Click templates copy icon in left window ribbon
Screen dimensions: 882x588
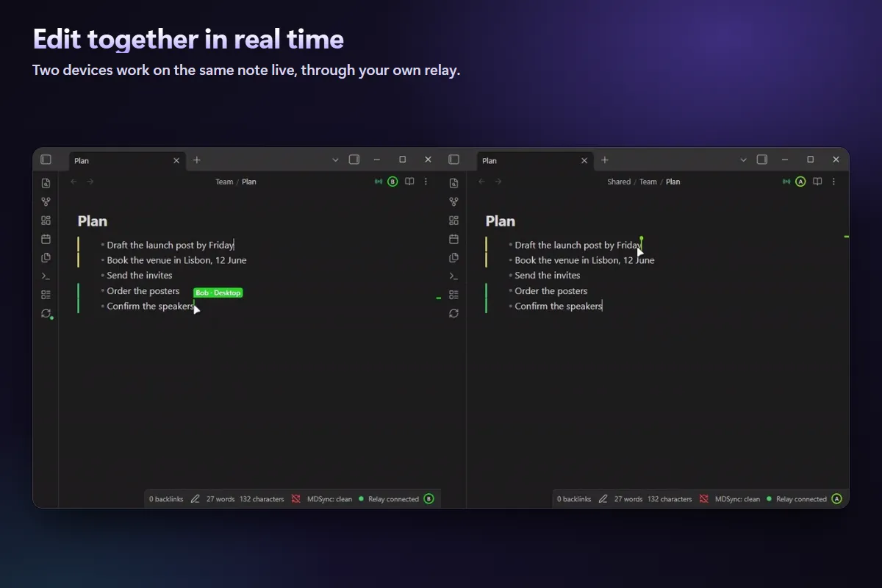pyautogui.click(x=46, y=257)
